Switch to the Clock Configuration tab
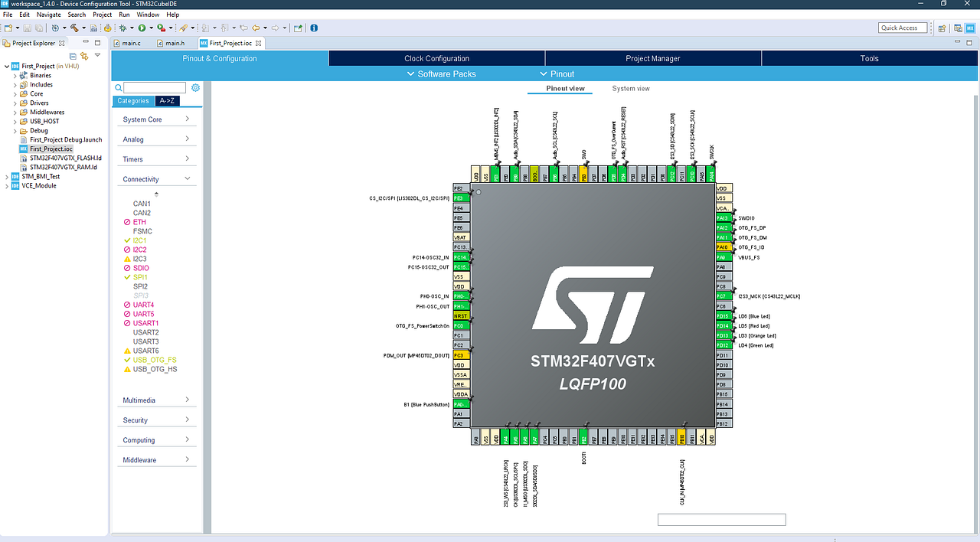Image resolution: width=980 pixels, height=542 pixels. (436, 57)
